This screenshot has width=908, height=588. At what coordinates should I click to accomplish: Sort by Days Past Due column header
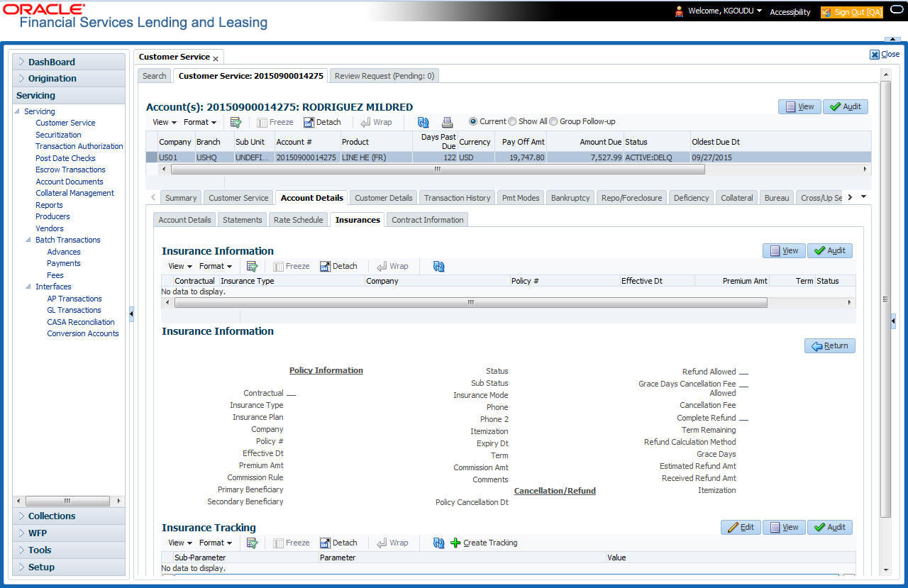(x=435, y=141)
